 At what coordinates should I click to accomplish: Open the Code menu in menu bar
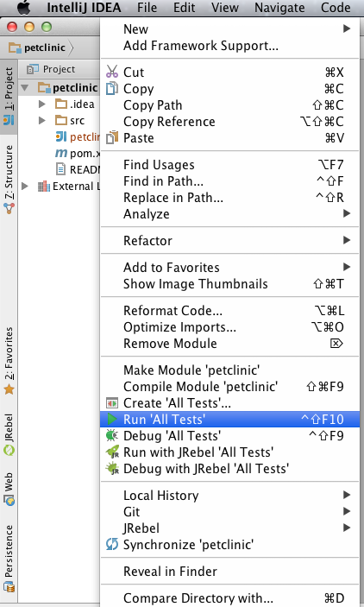336,8
